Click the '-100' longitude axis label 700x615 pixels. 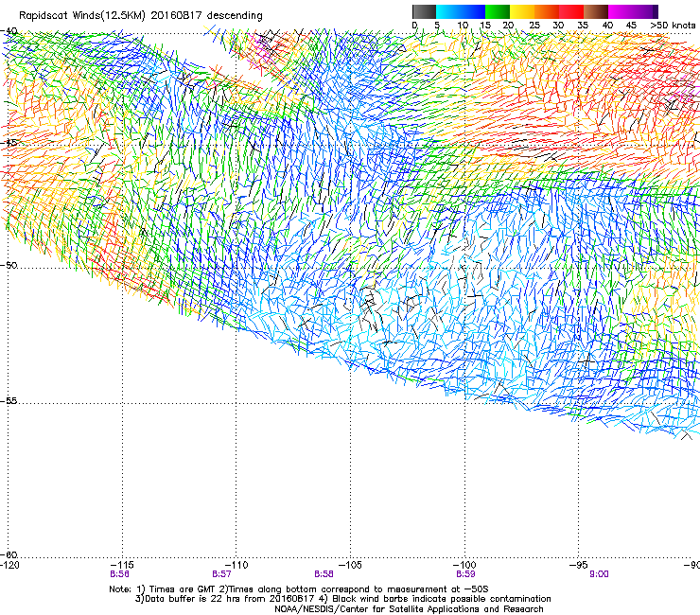tap(464, 565)
